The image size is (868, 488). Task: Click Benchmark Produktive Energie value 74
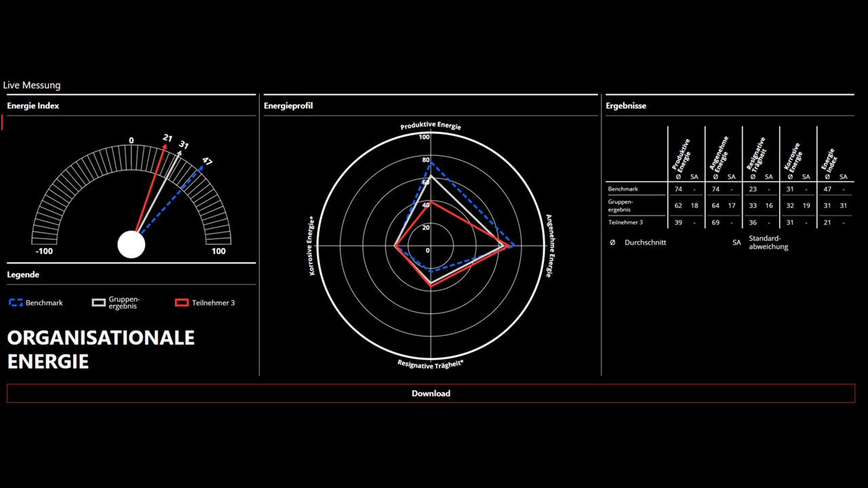(x=678, y=189)
